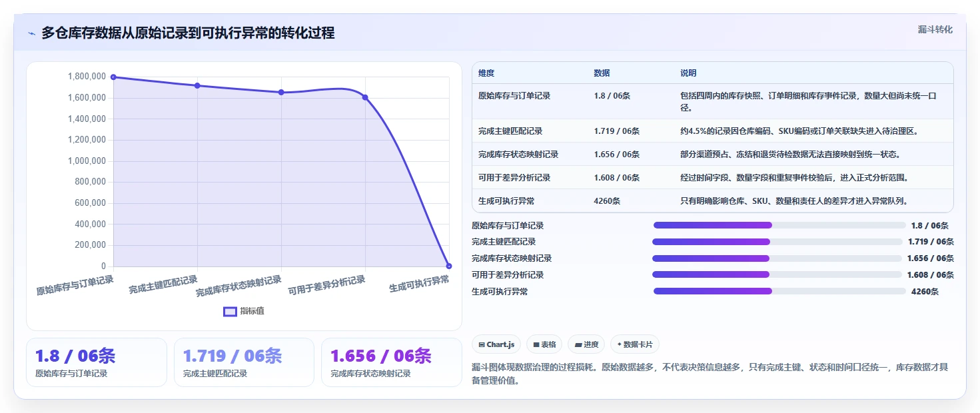Click the 数据卡片 tag chip
Viewport: 980px width, 413px height.
click(x=635, y=344)
